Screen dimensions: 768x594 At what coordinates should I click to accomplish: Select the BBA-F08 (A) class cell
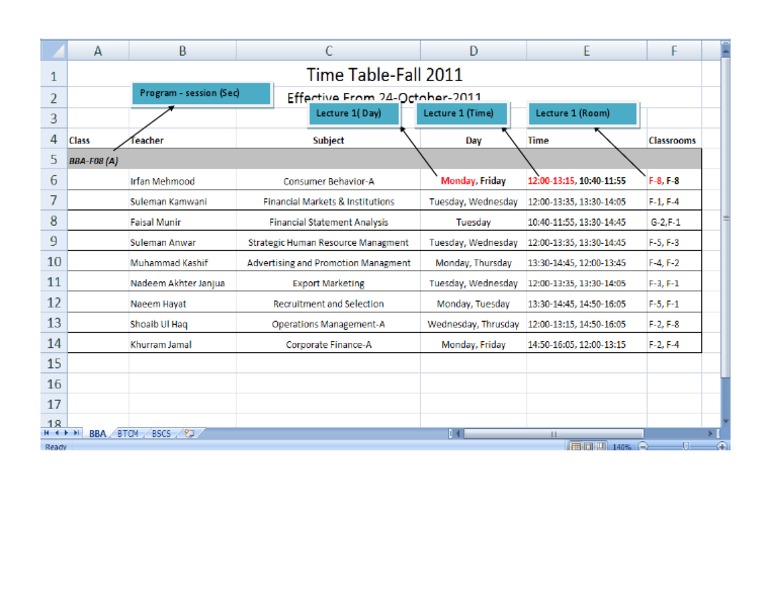point(98,161)
